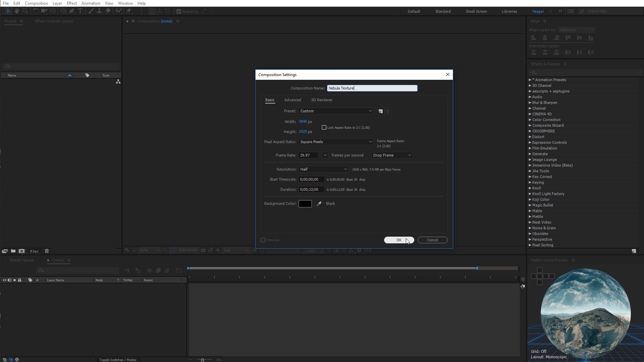
Task: Open the Composition menu
Action: pos(36,3)
